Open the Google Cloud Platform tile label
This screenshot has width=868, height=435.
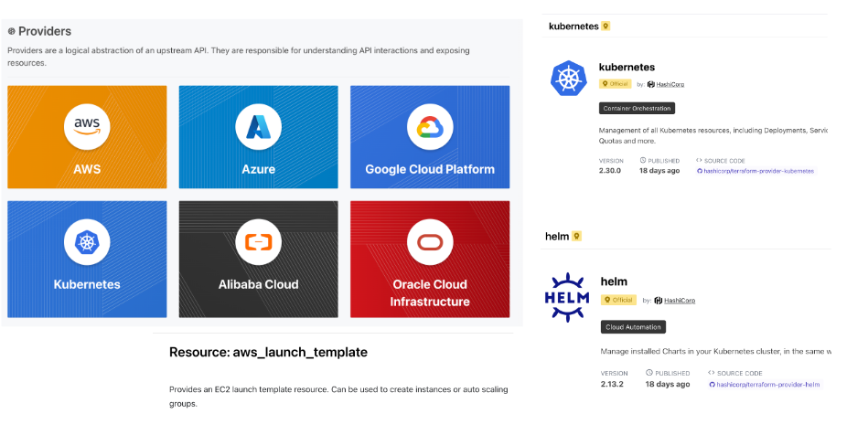(430, 169)
